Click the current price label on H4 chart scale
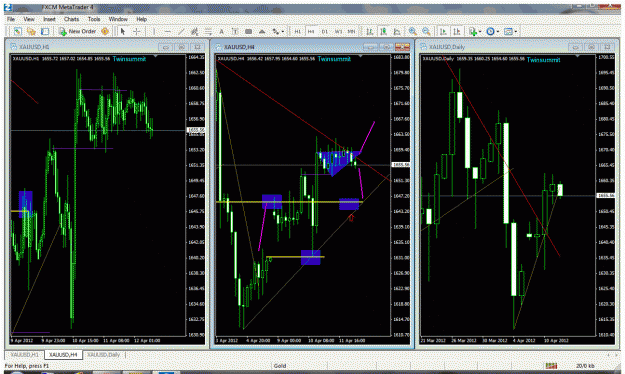The height and width of the screenshot is (374, 625). (401, 165)
